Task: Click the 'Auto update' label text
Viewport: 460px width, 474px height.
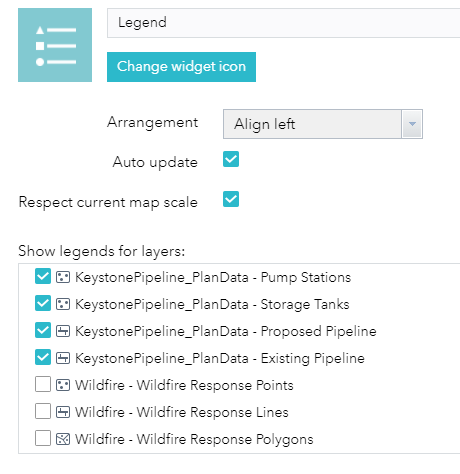Action: click(155, 163)
